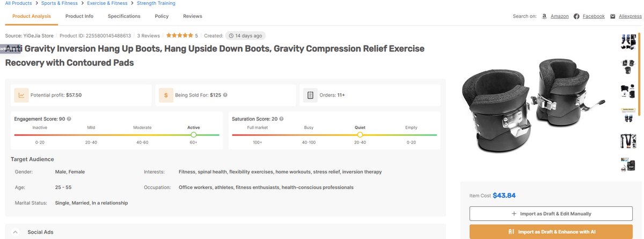Screen dimensions: 644x239
Task: Click Import as Draft & Edit Manually
Action: point(551,213)
